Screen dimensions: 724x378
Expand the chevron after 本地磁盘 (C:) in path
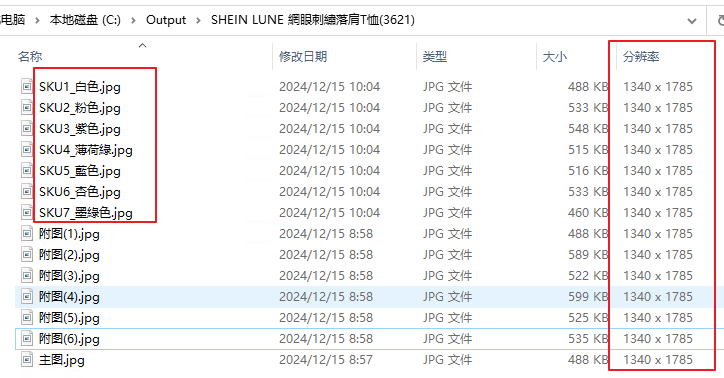coord(133,20)
